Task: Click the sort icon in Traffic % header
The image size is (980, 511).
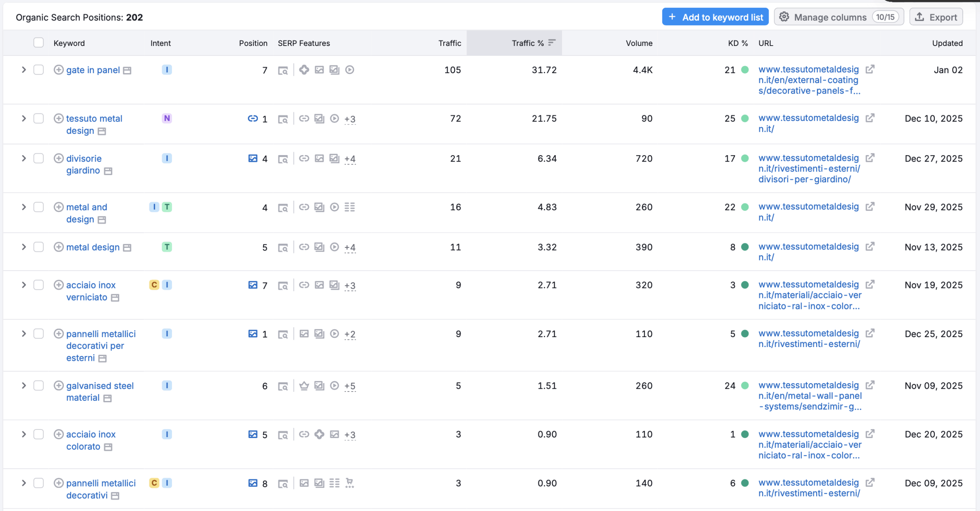Action: pos(552,43)
